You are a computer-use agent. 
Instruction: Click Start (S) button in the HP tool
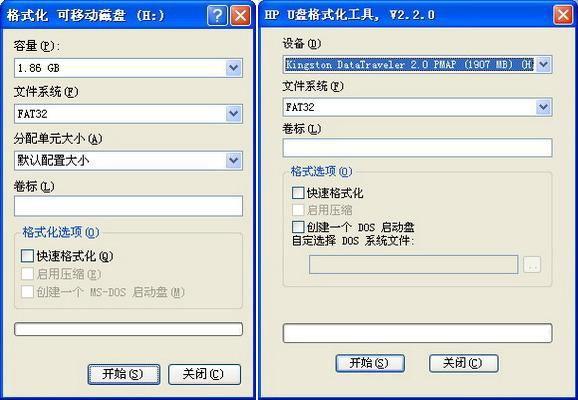click(370, 363)
